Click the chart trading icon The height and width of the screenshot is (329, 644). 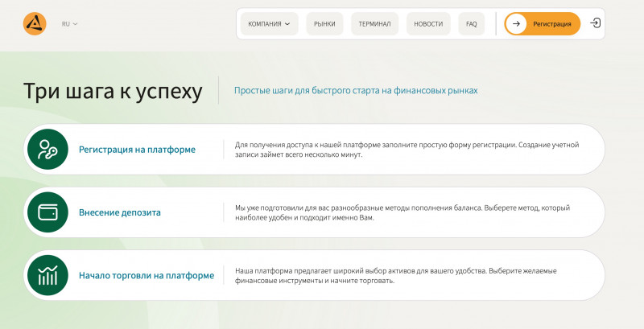coord(47,275)
